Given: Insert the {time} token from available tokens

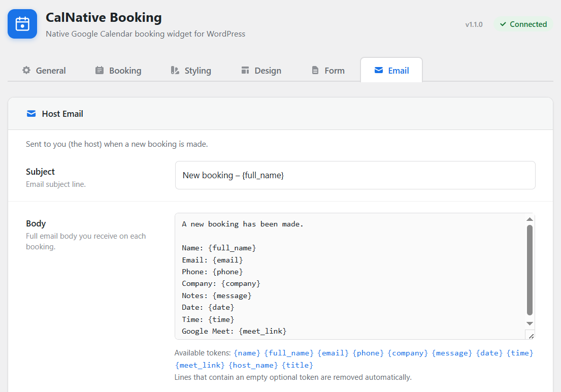Looking at the screenshot, I should coord(520,353).
